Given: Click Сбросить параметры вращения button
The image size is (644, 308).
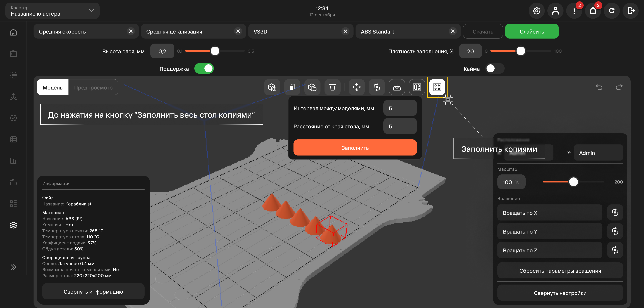Looking at the screenshot, I should [x=560, y=270].
